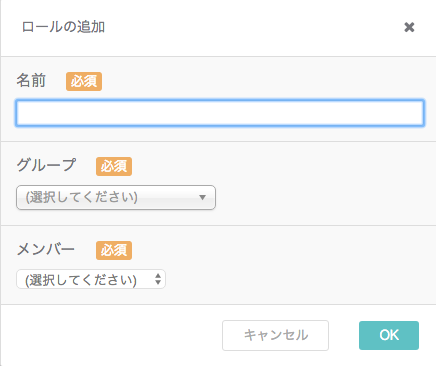The height and width of the screenshot is (366, 436).
Task: Click the 必須 badge beside グループ
Action: 114,166
